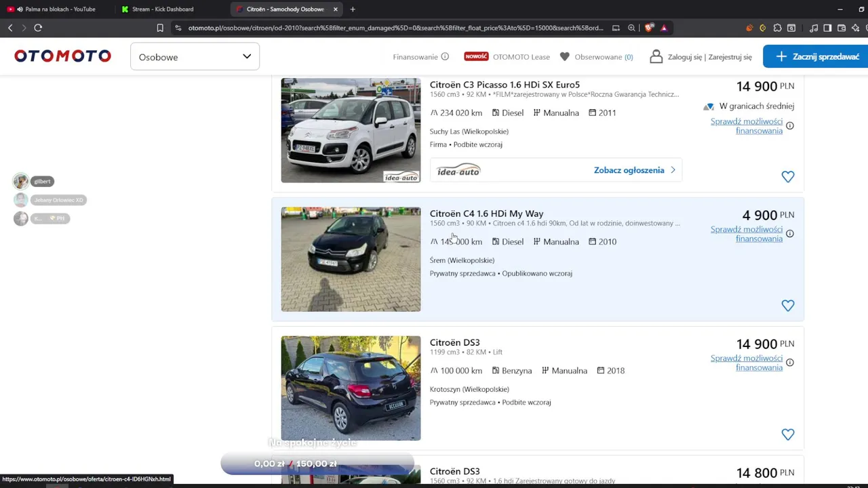This screenshot has height=488, width=868.
Task: Click the bookmark icon in address bar
Action: point(160,28)
